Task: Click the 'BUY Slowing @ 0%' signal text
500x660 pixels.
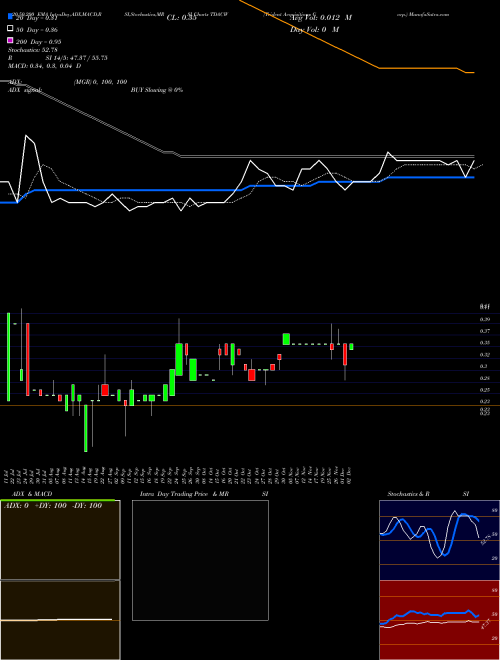Action: point(157,90)
